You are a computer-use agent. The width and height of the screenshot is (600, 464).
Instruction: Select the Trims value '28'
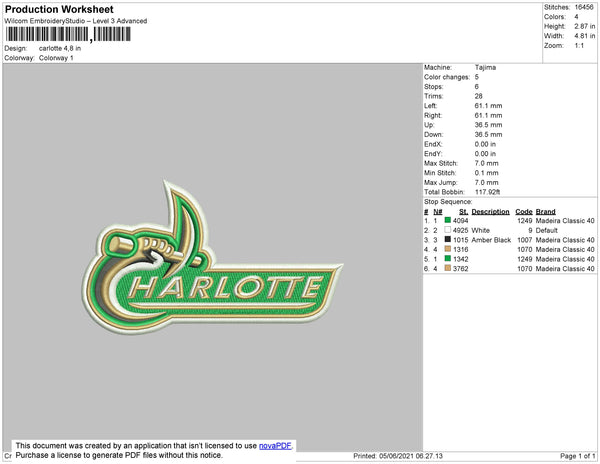pos(479,96)
